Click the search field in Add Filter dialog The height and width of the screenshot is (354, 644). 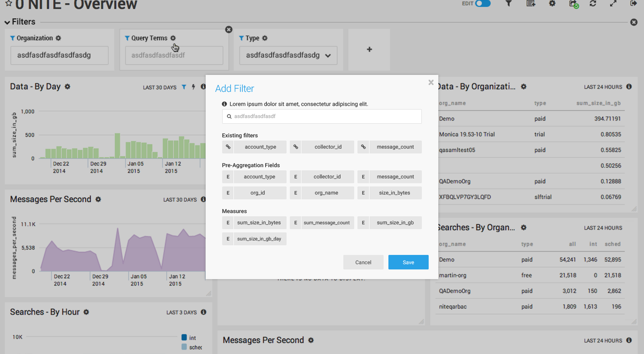click(x=322, y=116)
